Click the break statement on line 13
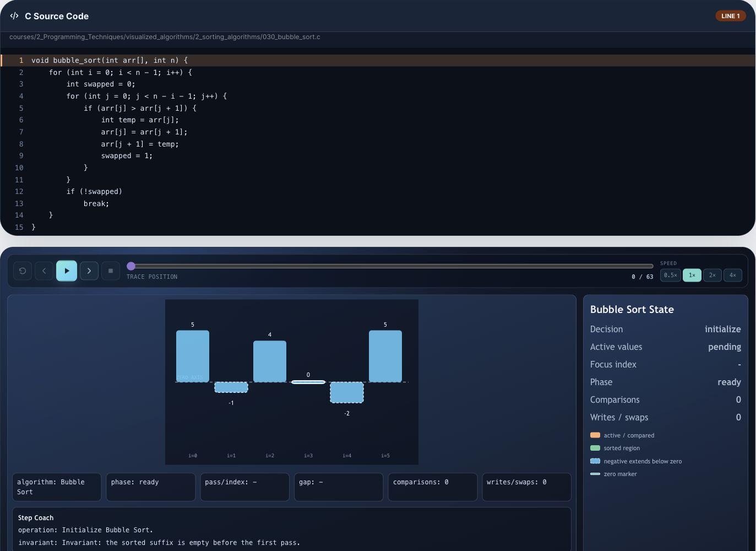 point(96,203)
